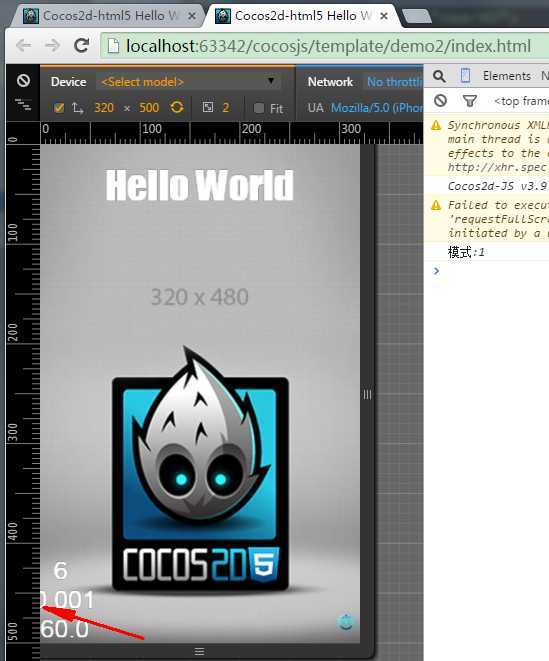
Task: Reset device emulation overrides icon
Action: coord(23,80)
